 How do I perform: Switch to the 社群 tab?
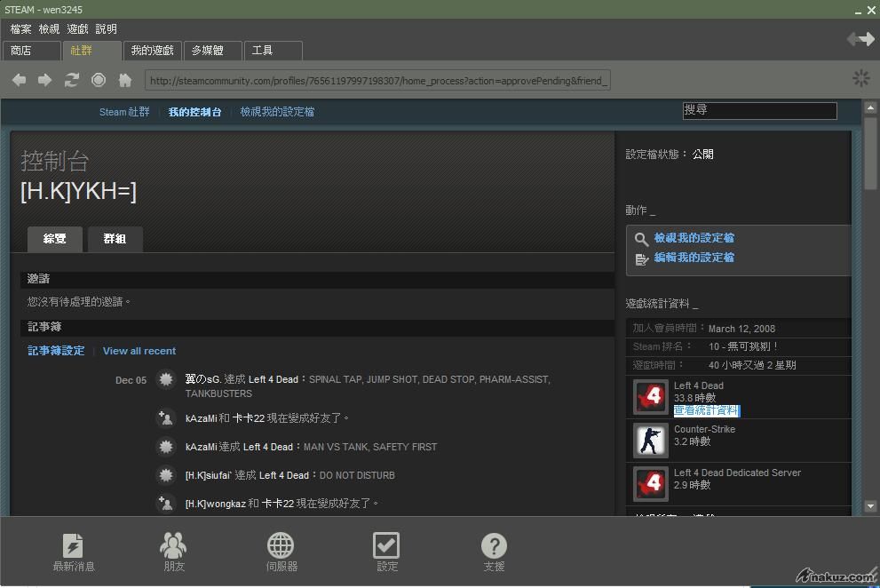[x=92, y=51]
